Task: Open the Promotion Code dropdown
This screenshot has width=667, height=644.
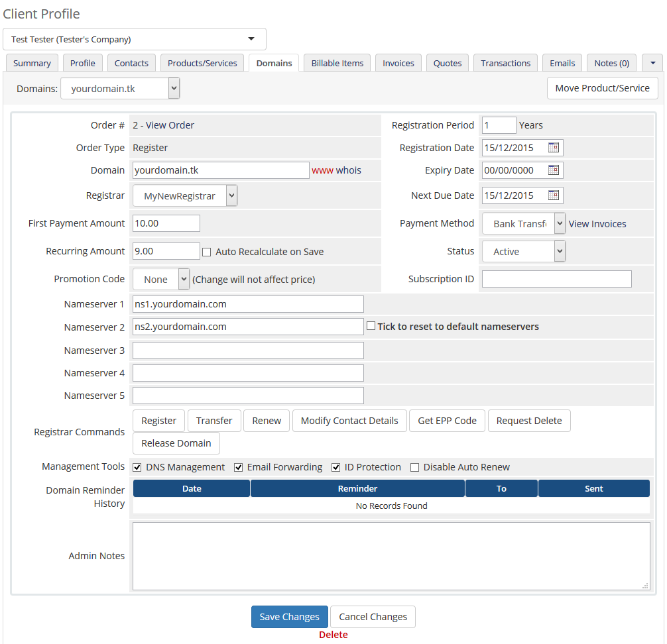Action: pos(161,280)
